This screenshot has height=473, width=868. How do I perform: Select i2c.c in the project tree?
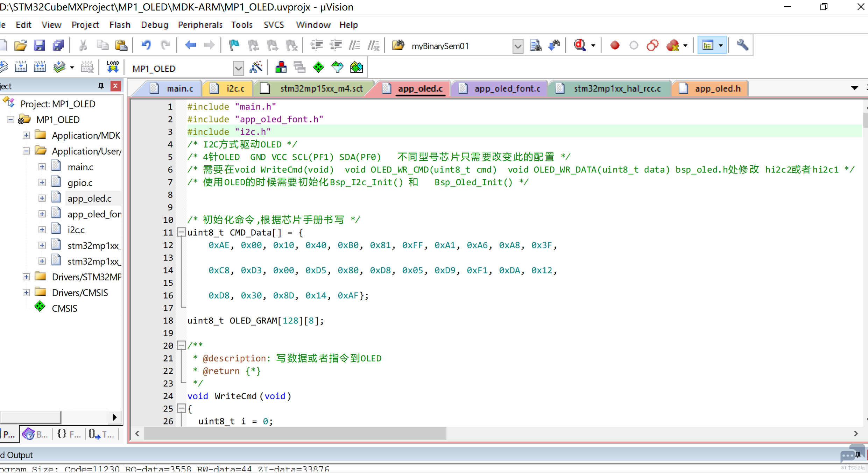76,230
